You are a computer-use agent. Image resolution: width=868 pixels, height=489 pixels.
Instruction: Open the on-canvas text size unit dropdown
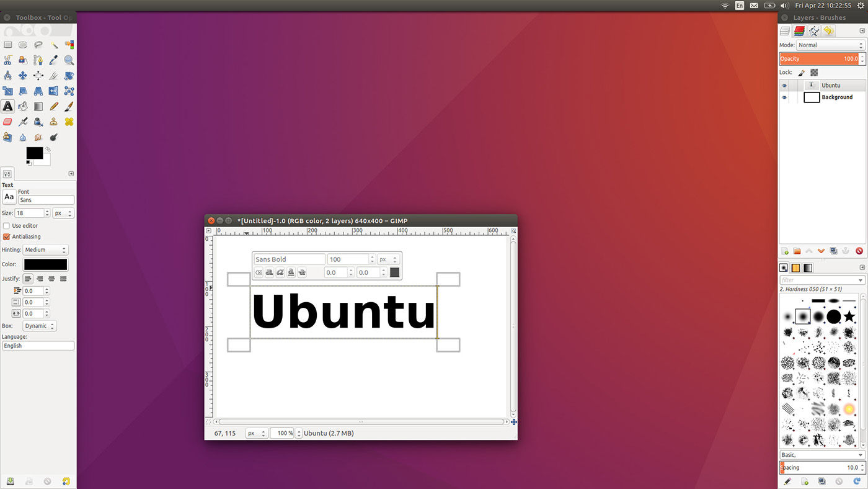point(388,259)
